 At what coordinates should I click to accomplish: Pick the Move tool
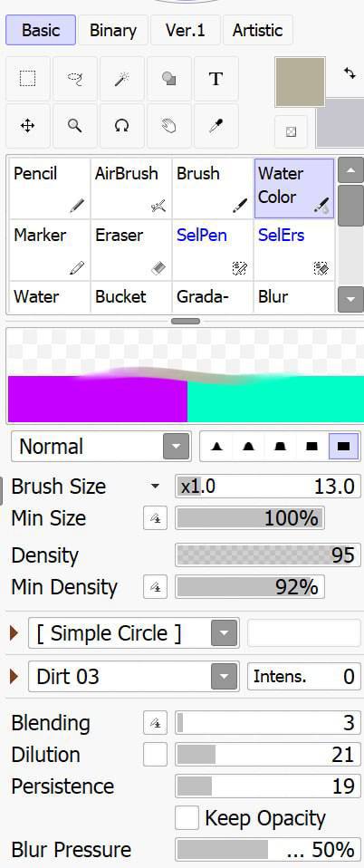(28, 126)
